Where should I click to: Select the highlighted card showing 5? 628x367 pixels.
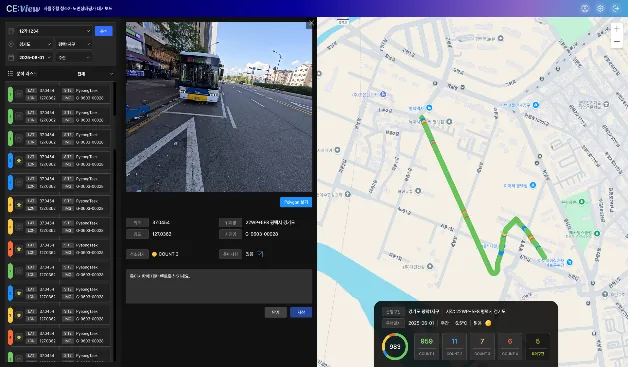click(537, 346)
